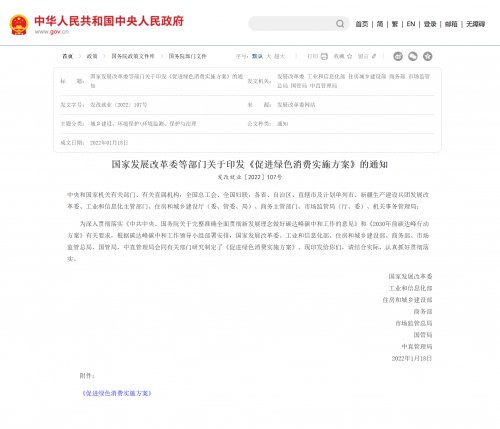Open 无障碍 accessibility mode
This screenshot has width=500, height=429.
pyautogui.click(x=475, y=24)
